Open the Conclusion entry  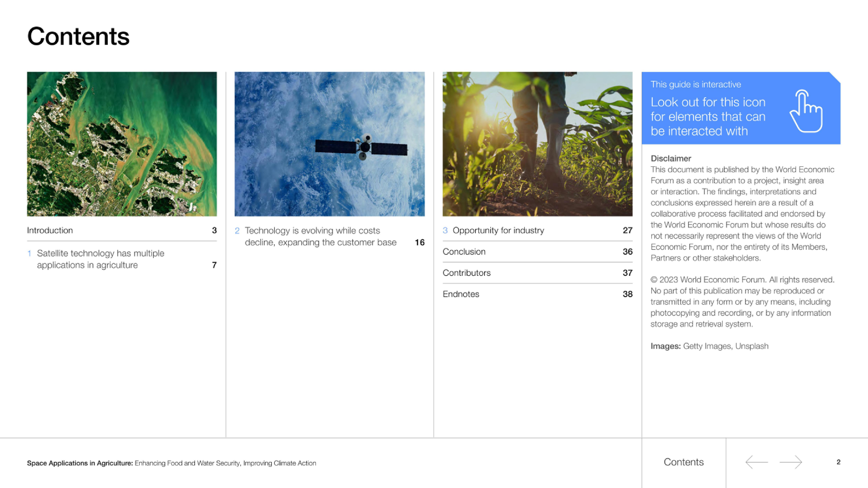coord(537,252)
